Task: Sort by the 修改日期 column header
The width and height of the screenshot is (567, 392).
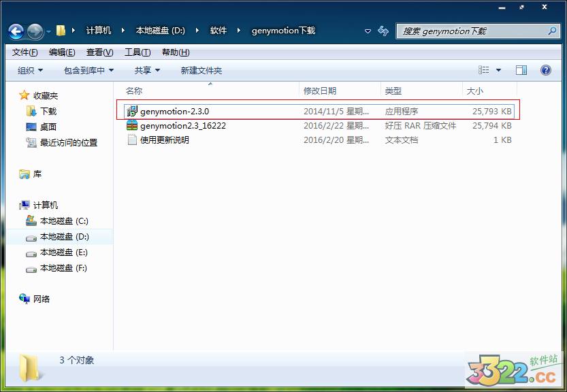Action: pos(320,91)
